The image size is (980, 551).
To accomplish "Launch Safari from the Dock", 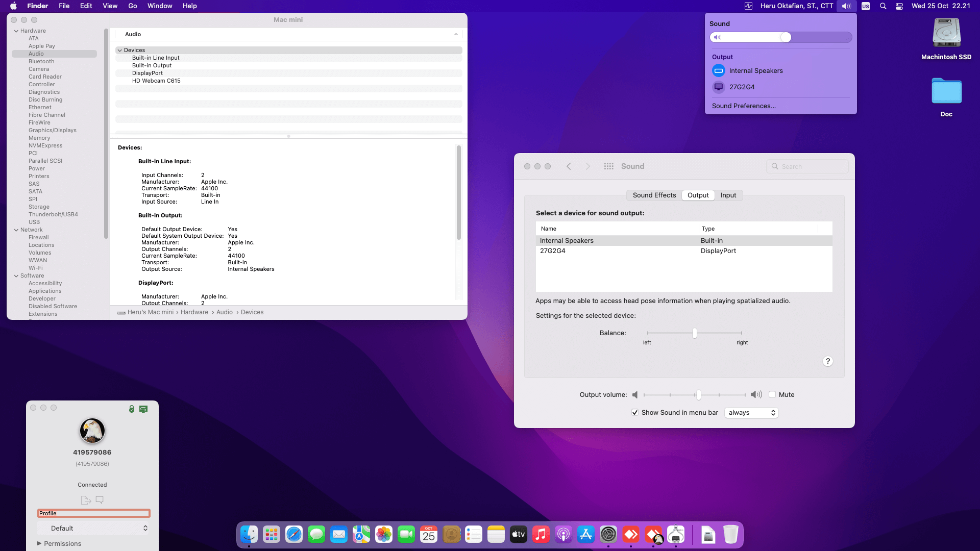I will pyautogui.click(x=294, y=534).
